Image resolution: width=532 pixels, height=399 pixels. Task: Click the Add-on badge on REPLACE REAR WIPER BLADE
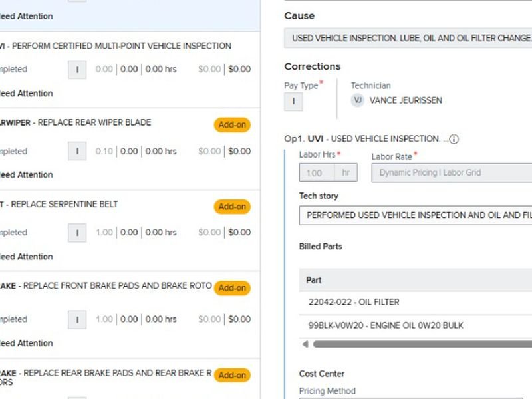coord(232,125)
